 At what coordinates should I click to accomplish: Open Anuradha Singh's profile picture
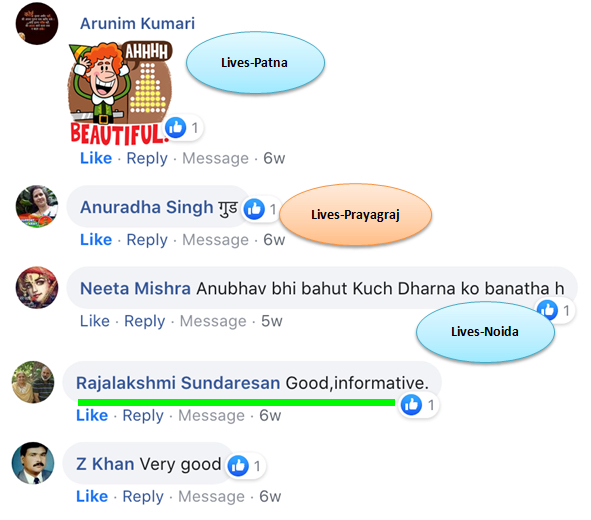(37, 206)
